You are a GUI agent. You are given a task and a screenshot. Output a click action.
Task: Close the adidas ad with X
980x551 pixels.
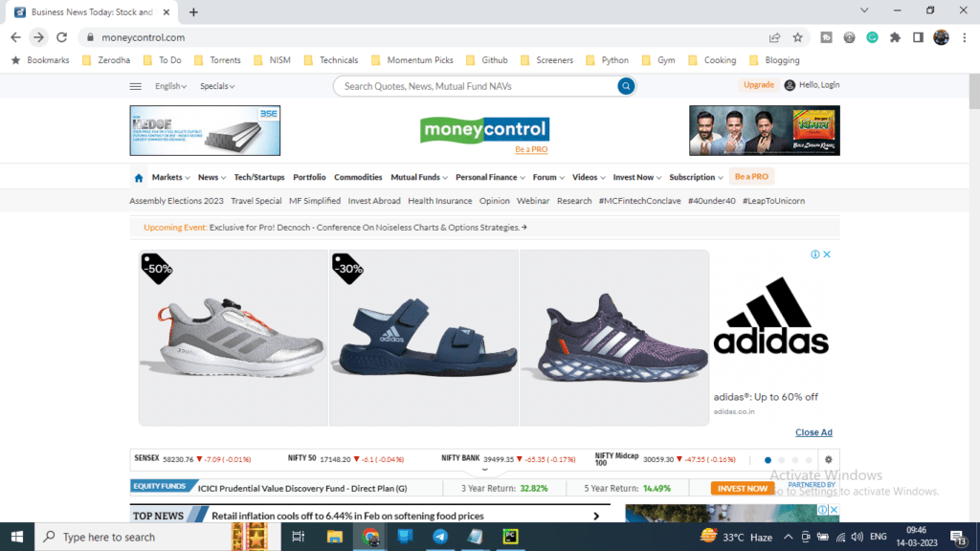tap(827, 254)
